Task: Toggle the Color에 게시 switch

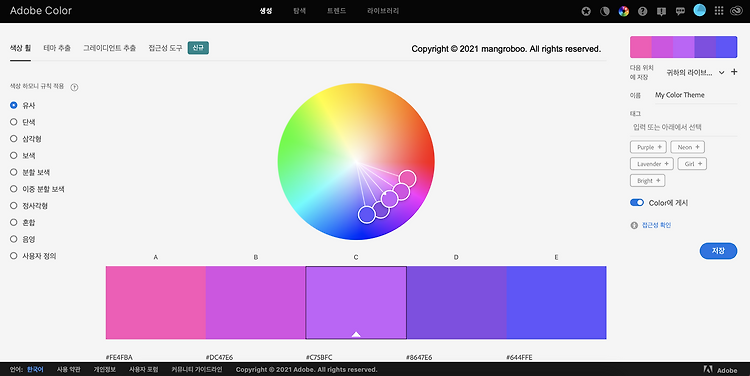Action: coord(637,202)
